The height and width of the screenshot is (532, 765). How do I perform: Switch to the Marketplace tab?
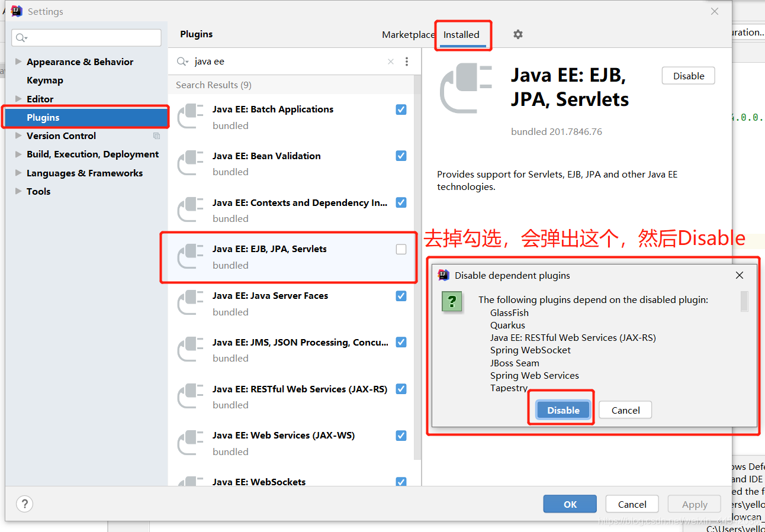point(408,34)
